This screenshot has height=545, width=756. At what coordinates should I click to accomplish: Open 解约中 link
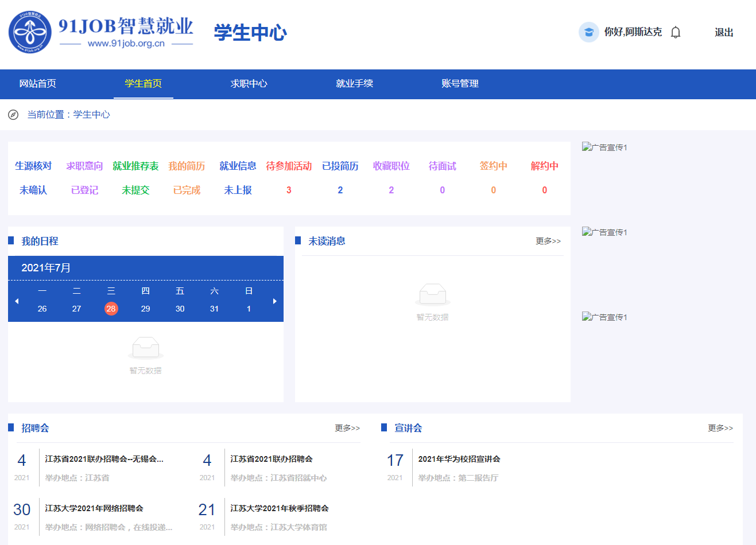click(x=545, y=166)
